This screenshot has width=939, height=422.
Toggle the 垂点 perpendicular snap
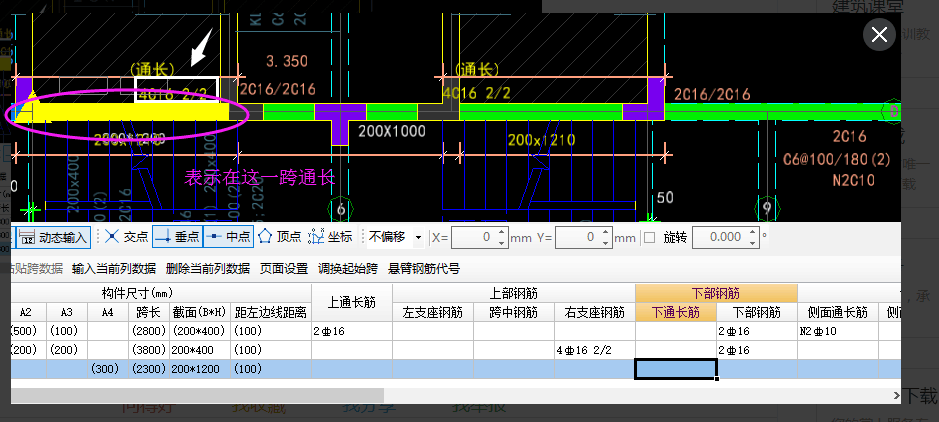177,237
